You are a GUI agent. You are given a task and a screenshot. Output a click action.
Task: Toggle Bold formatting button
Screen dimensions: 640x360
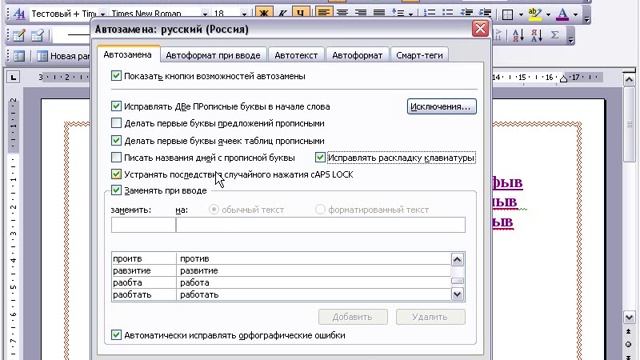[x=264, y=13]
